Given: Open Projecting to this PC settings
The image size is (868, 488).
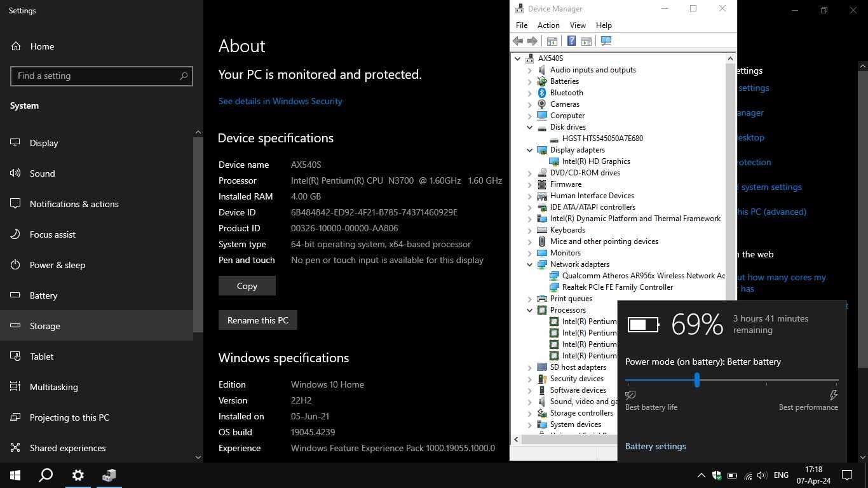Looking at the screenshot, I should click(97, 417).
